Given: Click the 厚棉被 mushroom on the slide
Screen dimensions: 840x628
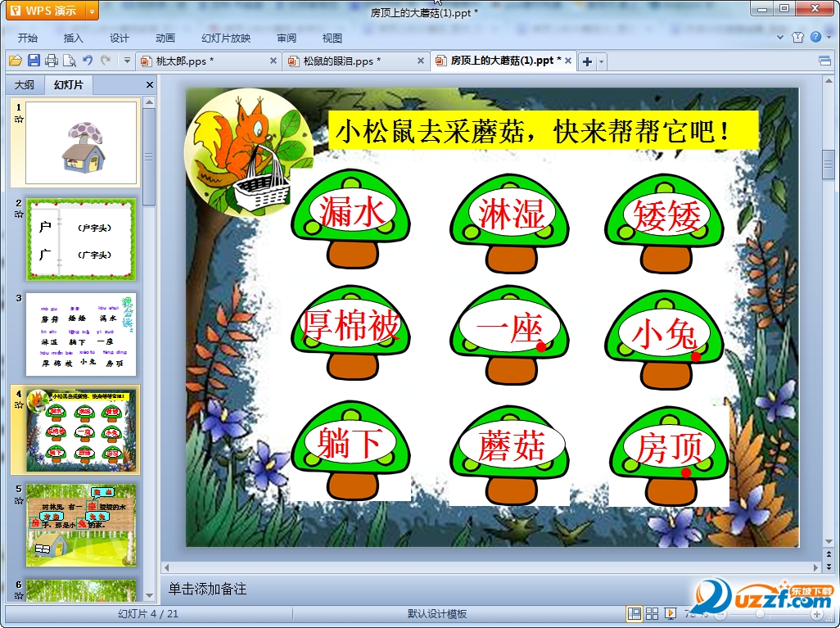Looking at the screenshot, I should 351,332.
